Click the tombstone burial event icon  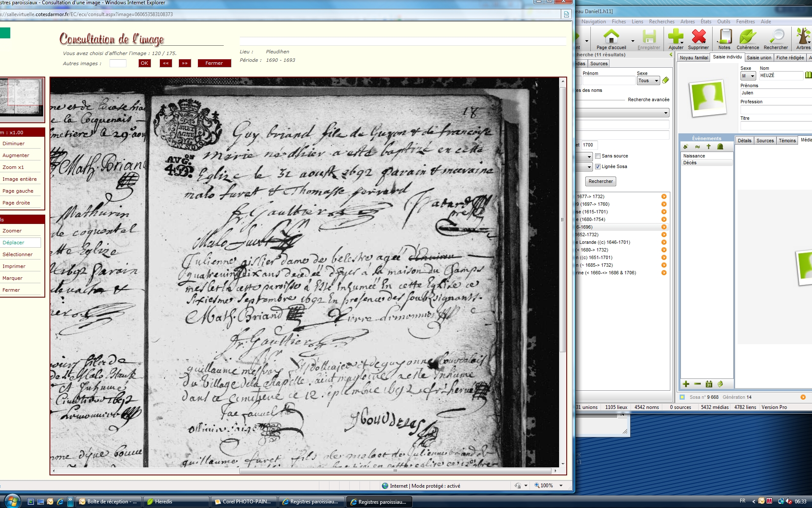coord(720,147)
